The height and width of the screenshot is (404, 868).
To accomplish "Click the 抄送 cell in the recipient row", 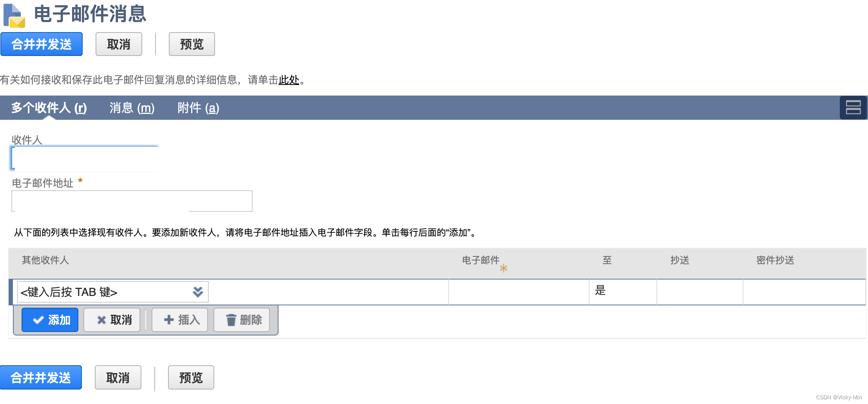I will click(700, 292).
